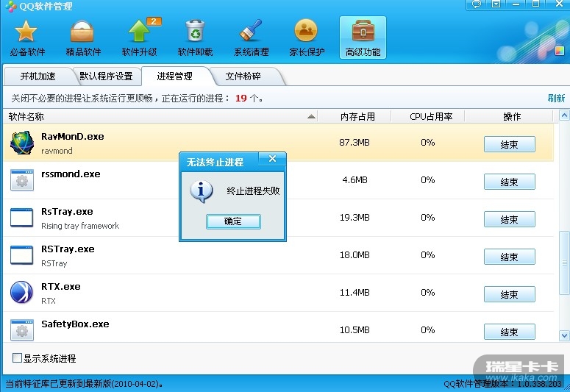Open 软件升级 green arrow icon
Image resolution: width=570 pixels, height=392 pixels.
coord(139,32)
